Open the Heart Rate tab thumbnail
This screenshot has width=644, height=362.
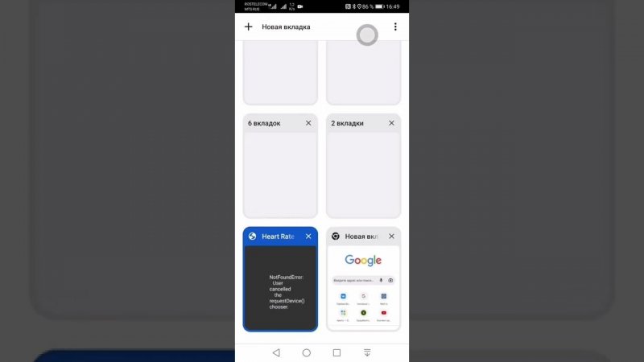tap(280, 288)
